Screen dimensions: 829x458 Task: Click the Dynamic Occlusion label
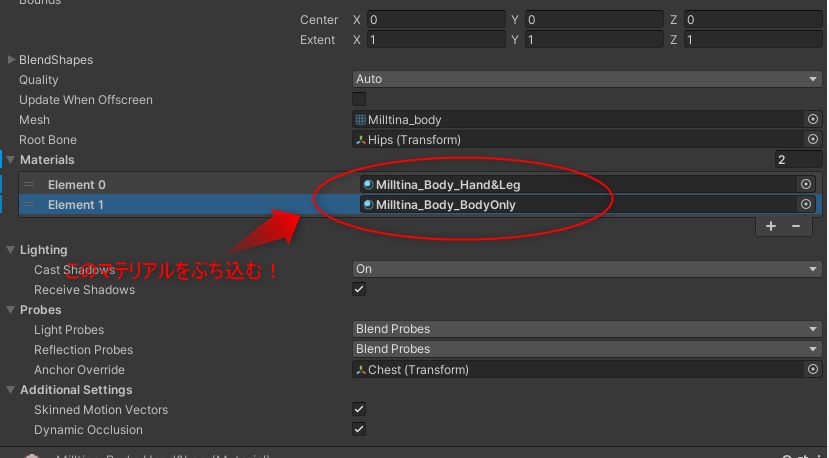tap(88, 430)
